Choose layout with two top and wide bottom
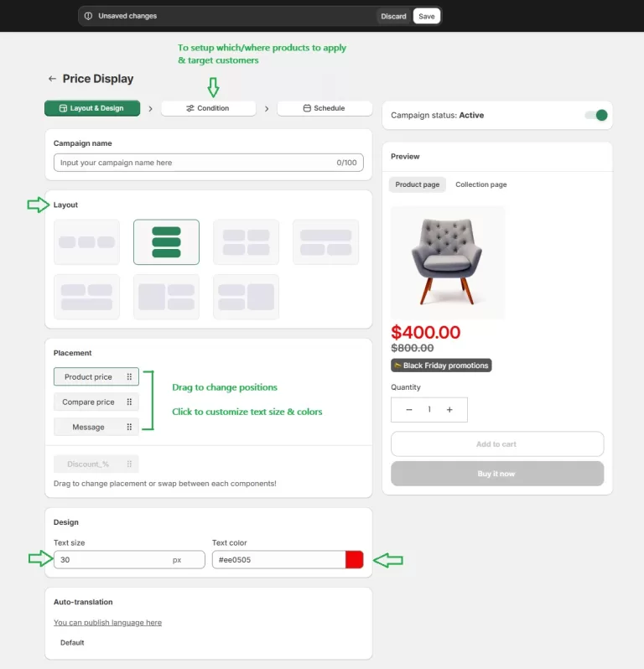 tap(86, 297)
